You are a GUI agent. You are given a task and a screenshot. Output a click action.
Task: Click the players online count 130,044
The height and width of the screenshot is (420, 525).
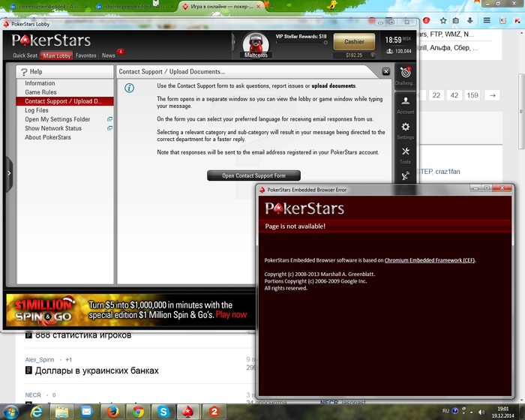(398, 51)
